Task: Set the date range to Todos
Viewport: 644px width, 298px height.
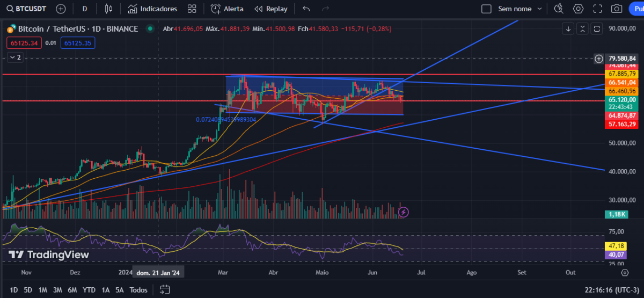Action: [138, 290]
